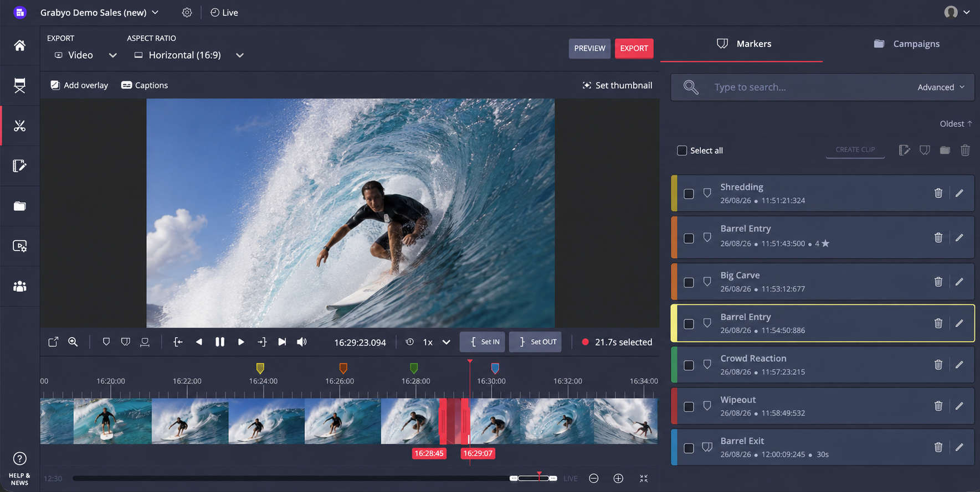980x492 pixels.
Task: Open the Aspect Ratio Horizontal dropdown
Action: point(189,55)
